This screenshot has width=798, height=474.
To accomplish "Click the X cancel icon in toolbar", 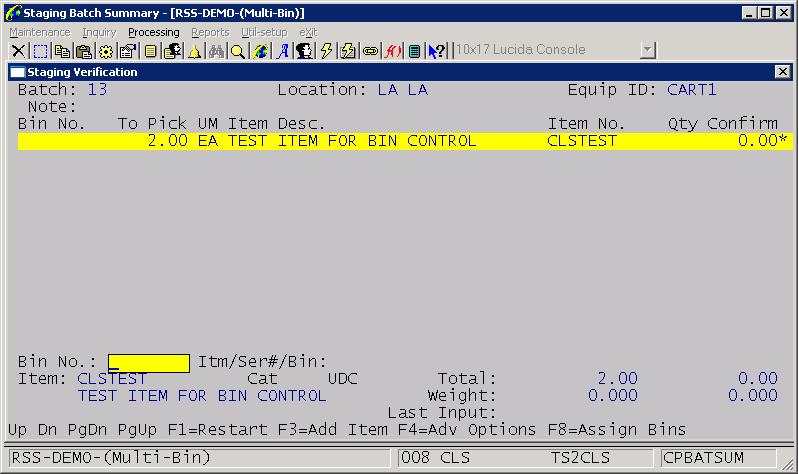I will point(18,51).
